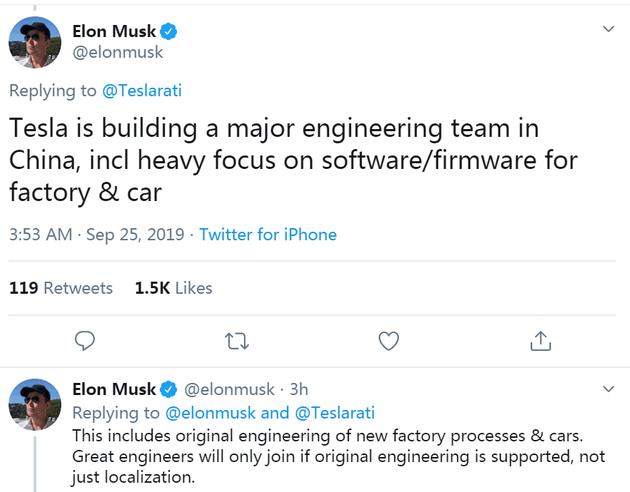This screenshot has height=492, width=630.
Task: Click the share upload icon
Action: (x=540, y=341)
